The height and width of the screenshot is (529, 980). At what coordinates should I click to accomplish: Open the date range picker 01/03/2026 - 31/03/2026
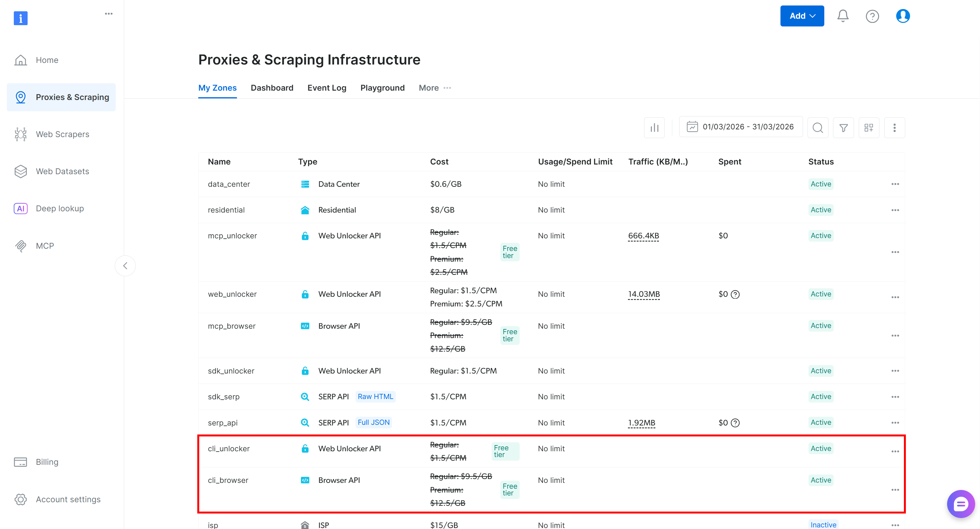pyautogui.click(x=741, y=127)
